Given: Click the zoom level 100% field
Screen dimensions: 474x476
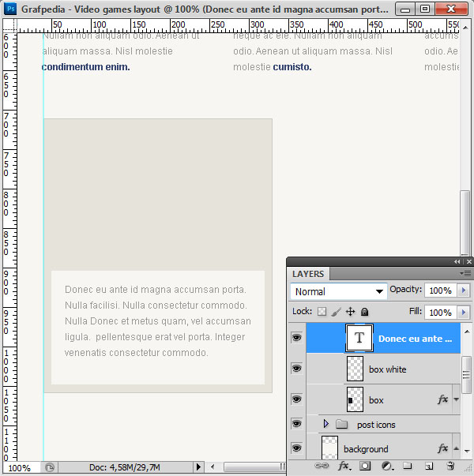Looking at the screenshot, I should point(20,468).
